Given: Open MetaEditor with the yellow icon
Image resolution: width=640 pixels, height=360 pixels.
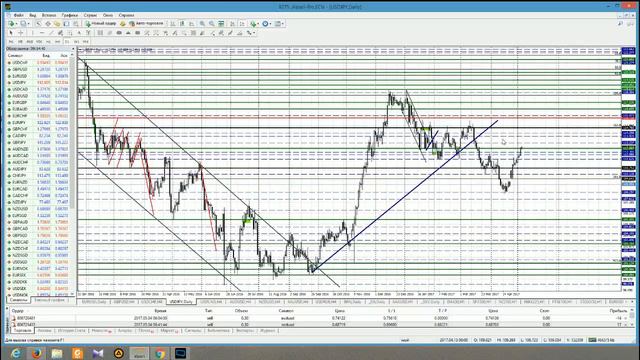Looking at the screenshot, I should click(122, 24).
